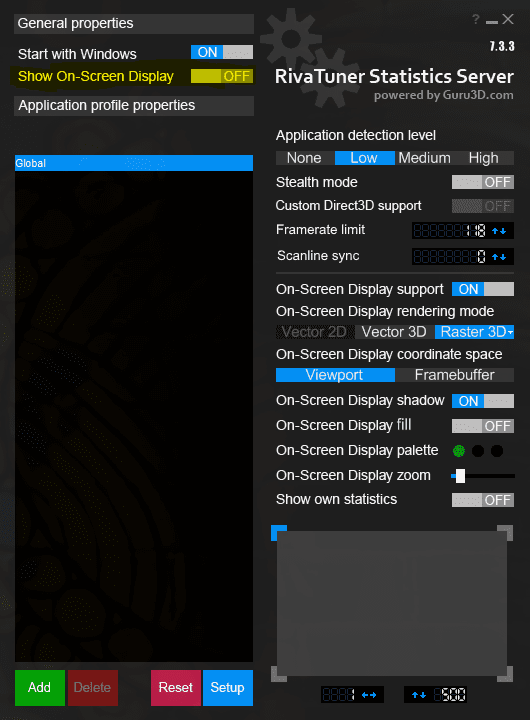Select the Global profile in list
530x720 pixels.
click(134, 163)
